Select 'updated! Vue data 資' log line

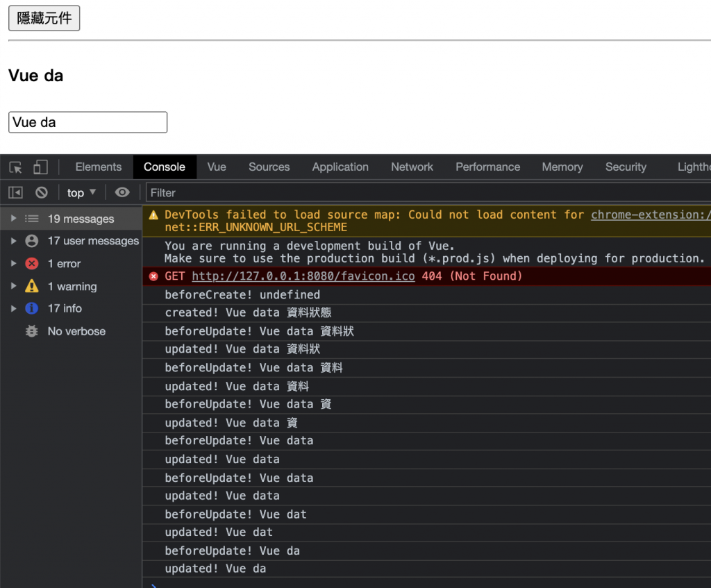[x=427, y=423]
